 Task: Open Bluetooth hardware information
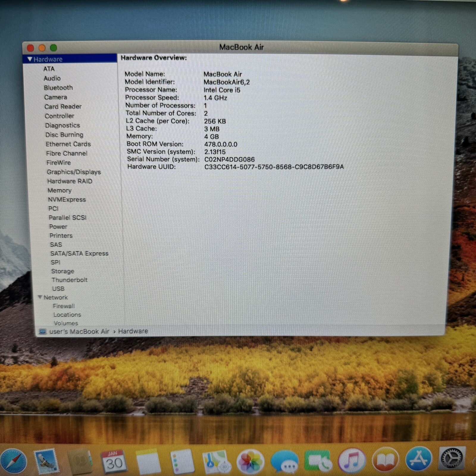58,88
